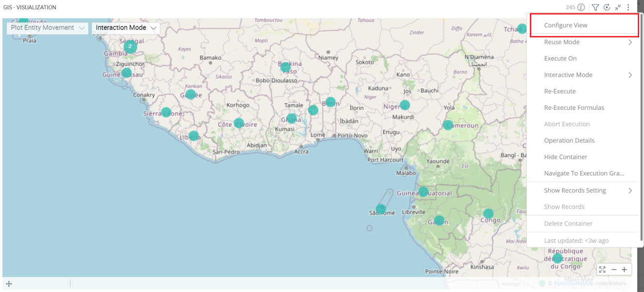Click the re-execute circular play icon
Viewport: 644px width, 292px height.
pyautogui.click(x=607, y=7)
